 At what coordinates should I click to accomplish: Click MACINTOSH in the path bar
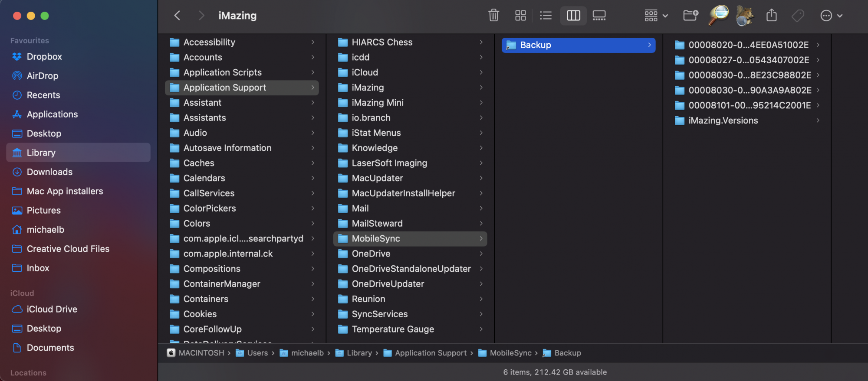[x=196, y=353]
